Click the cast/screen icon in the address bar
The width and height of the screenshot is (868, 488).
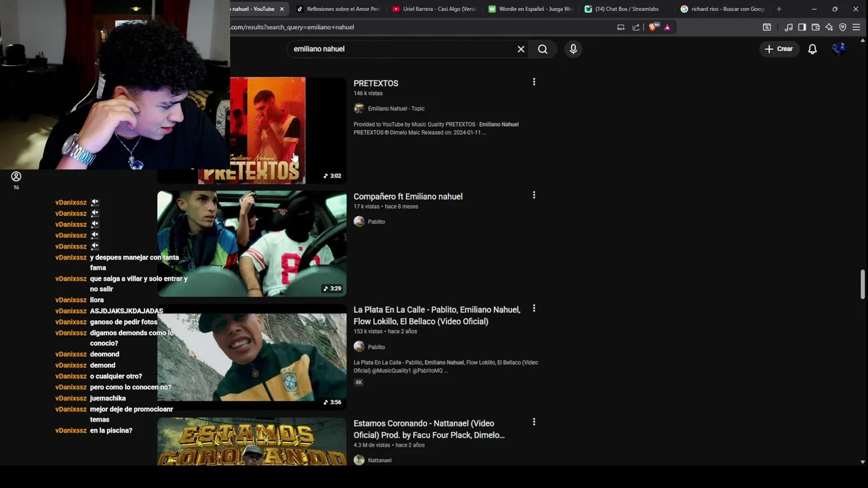[x=620, y=27]
